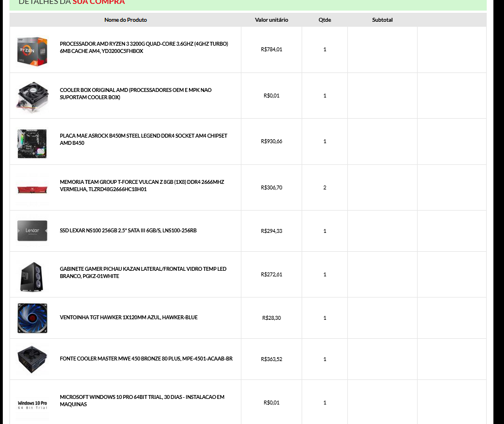Click the R$294,33 unit price
Screen dimensions: 504x424
pyautogui.click(x=272, y=231)
